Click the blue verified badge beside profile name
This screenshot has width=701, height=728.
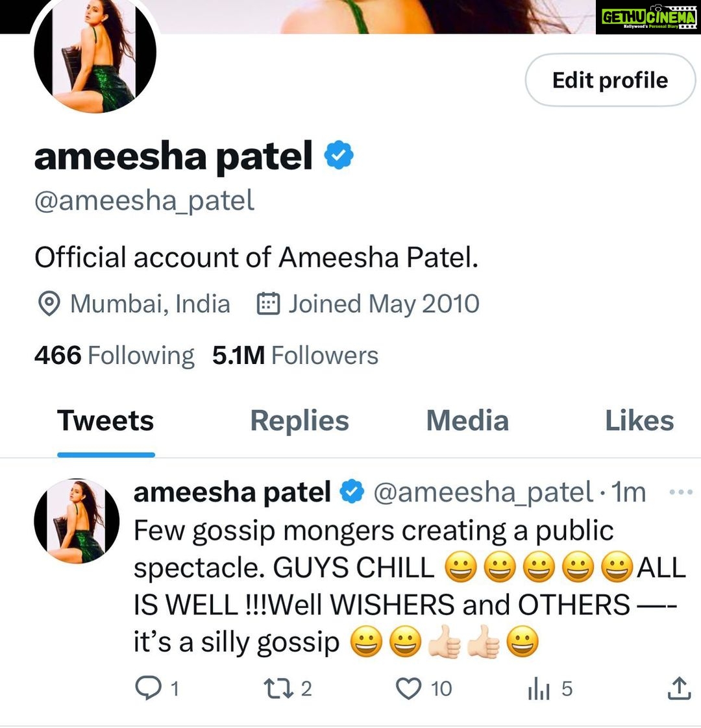[x=339, y=155]
